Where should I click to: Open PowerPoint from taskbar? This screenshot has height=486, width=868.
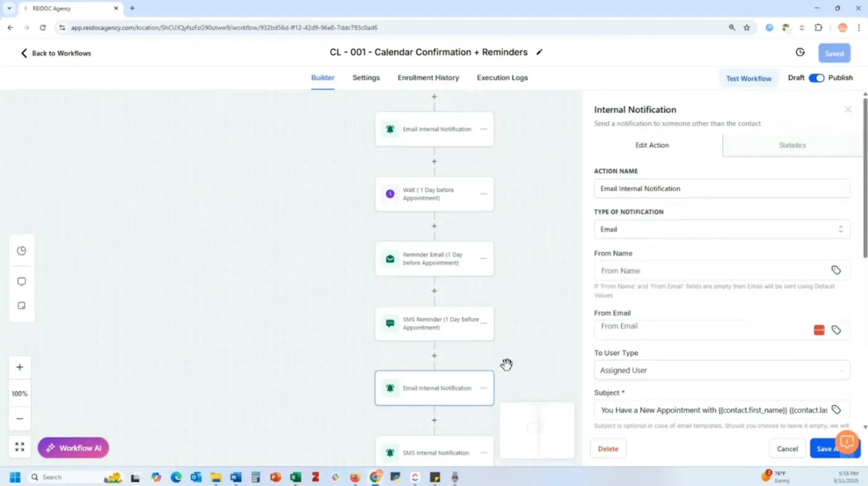click(x=275, y=477)
